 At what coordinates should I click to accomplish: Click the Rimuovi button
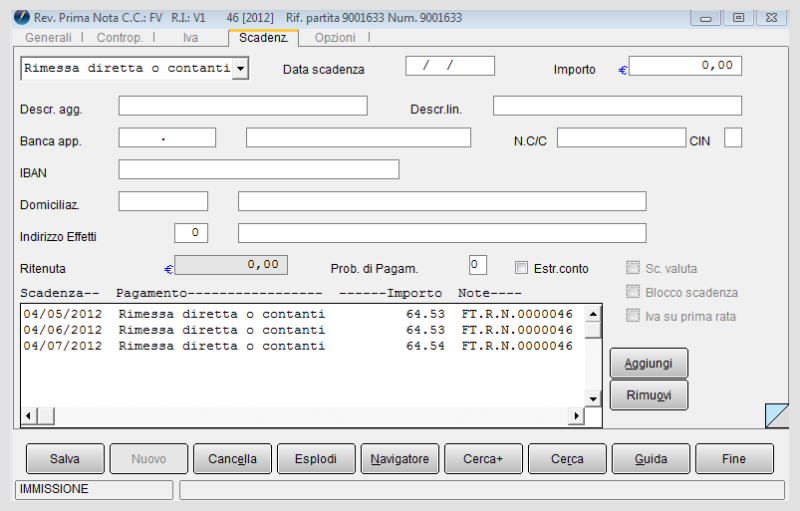(x=649, y=395)
